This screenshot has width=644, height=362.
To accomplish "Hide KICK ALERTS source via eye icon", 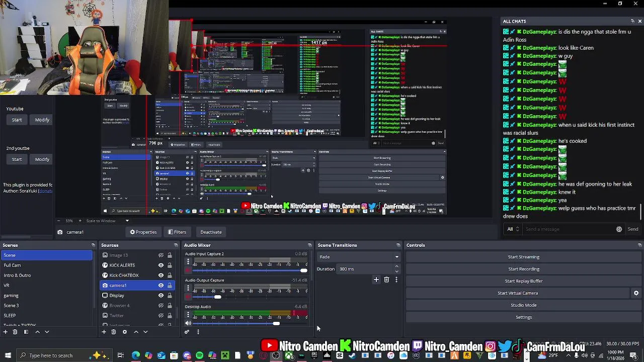I will pyautogui.click(x=161, y=265).
